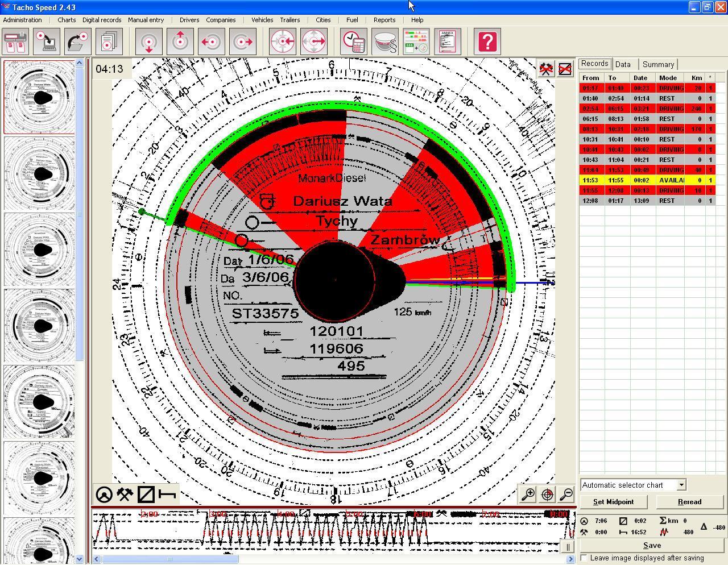Screen dimensions: 728x565
Task: Click the chart with down arrow icon
Action: point(149,42)
